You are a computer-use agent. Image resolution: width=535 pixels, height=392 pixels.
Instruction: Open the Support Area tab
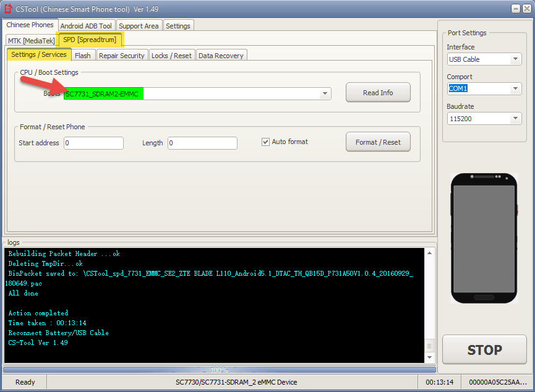(x=139, y=26)
